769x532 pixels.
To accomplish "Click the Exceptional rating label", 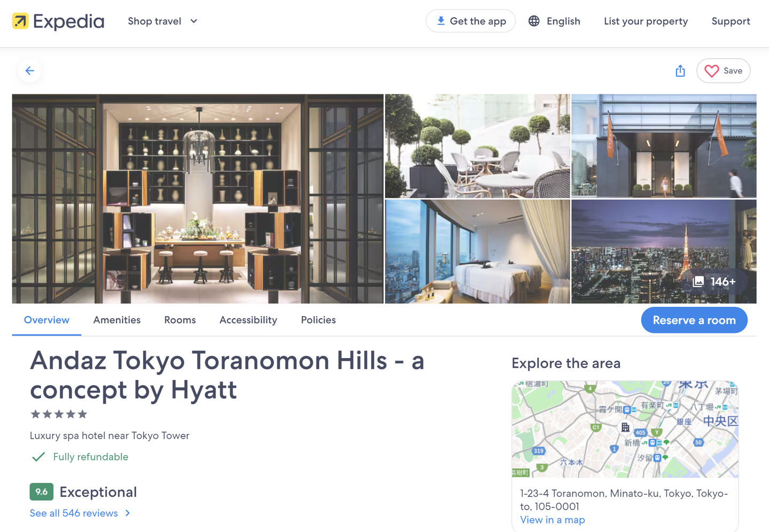I will pyautogui.click(x=98, y=492).
